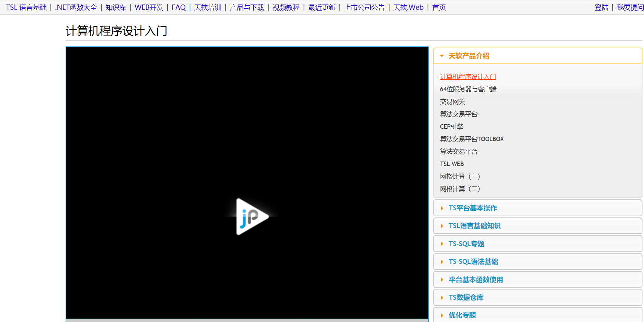Select 网格计算（一）video
This screenshot has width=644, height=322.
tap(460, 176)
